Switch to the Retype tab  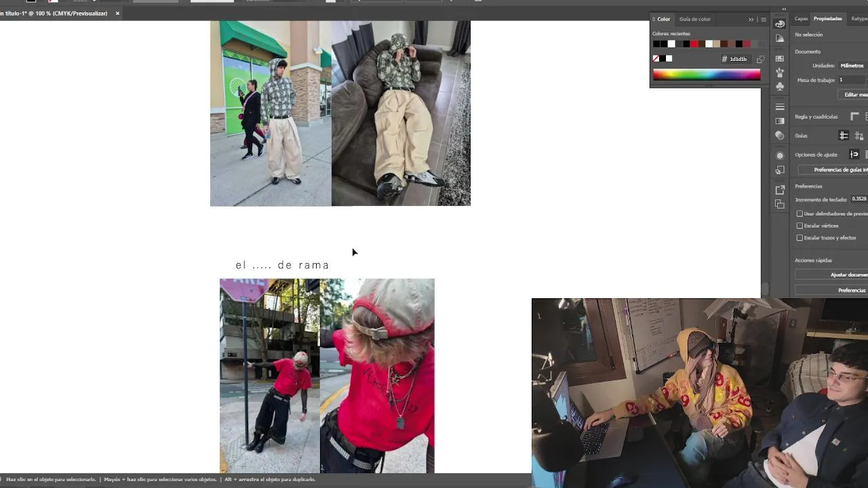[859, 19]
